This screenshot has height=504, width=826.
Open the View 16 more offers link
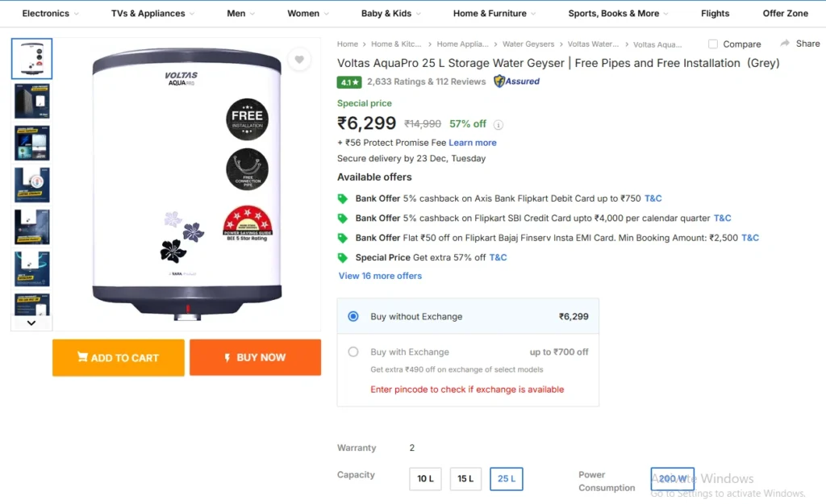[x=380, y=276]
